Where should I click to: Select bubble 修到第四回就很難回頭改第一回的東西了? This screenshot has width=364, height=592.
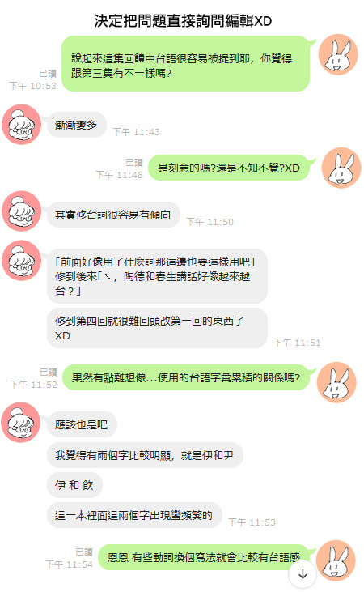pos(157,328)
